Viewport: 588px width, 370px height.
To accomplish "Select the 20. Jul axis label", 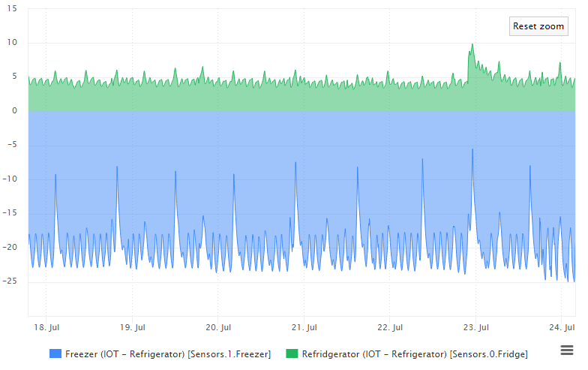I will [218, 327].
